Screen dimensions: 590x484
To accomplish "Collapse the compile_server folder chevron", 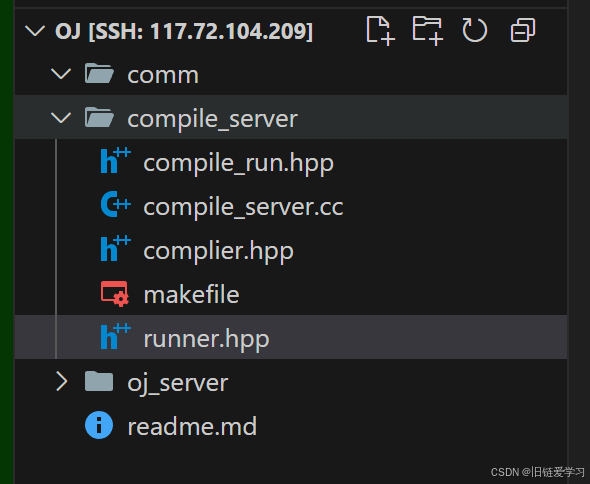I will 61,118.
